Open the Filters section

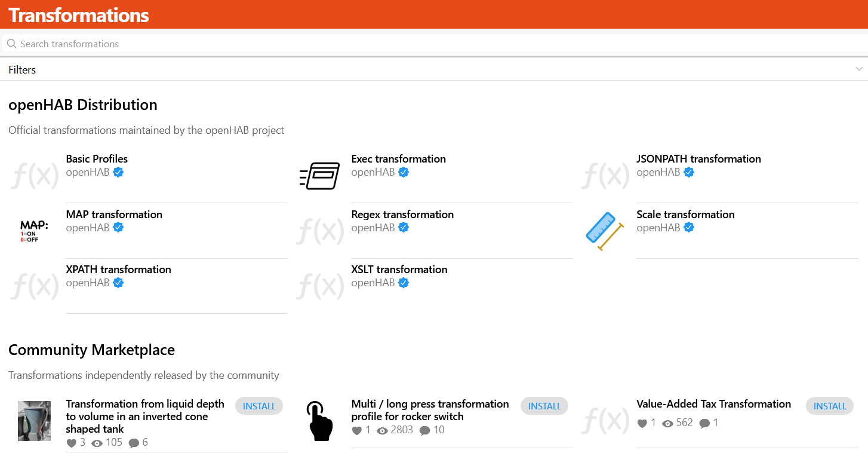click(22, 70)
